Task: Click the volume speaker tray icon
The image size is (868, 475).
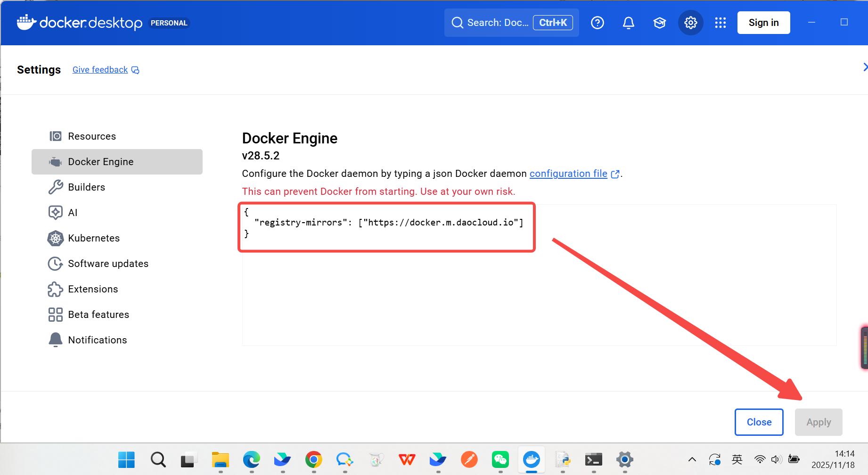Action: tap(776, 459)
